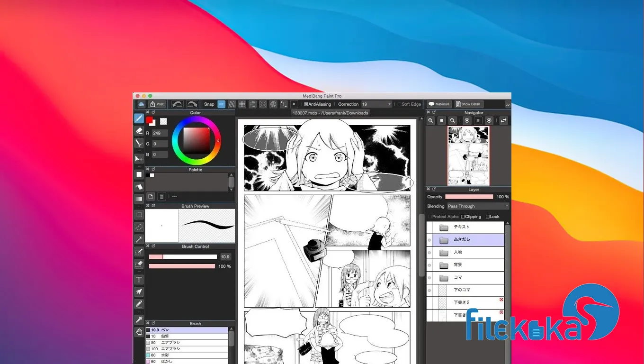Select the Hand tool
This screenshot has width=644, height=364.
pos(139,332)
